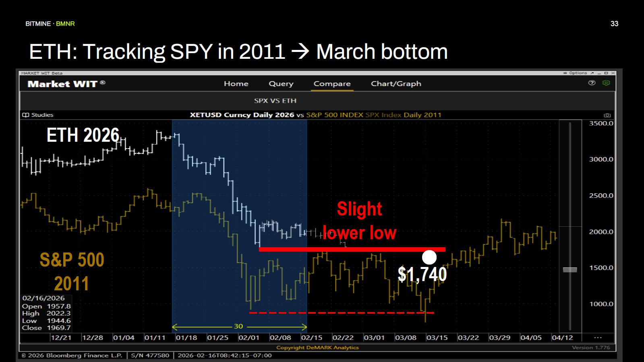644x362 pixels.
Task: Click the pop-out arrow icon beside Options
Action: (592, 73)
